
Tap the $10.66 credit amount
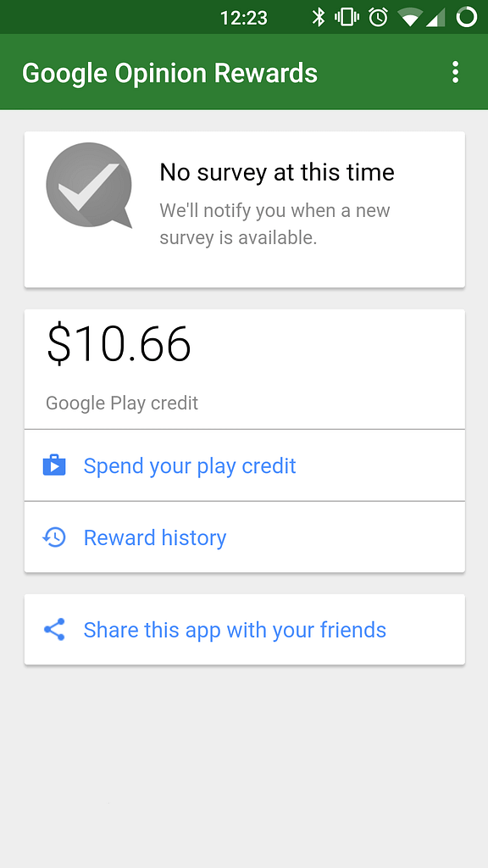(119, 344)
